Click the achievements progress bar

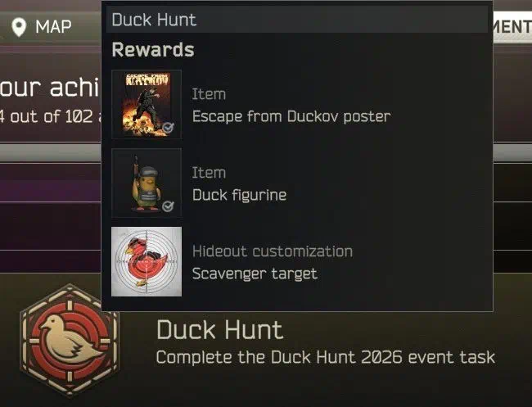click(51, 153)
